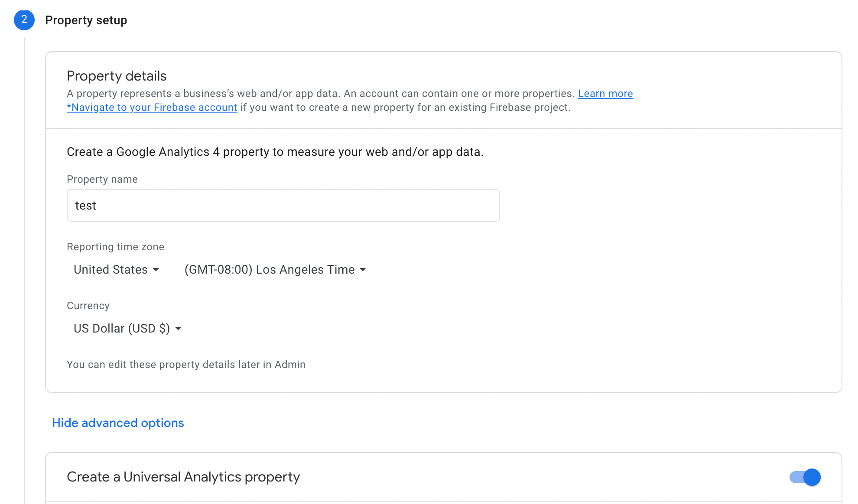Click the arrow next to United States

click(156, 270)
